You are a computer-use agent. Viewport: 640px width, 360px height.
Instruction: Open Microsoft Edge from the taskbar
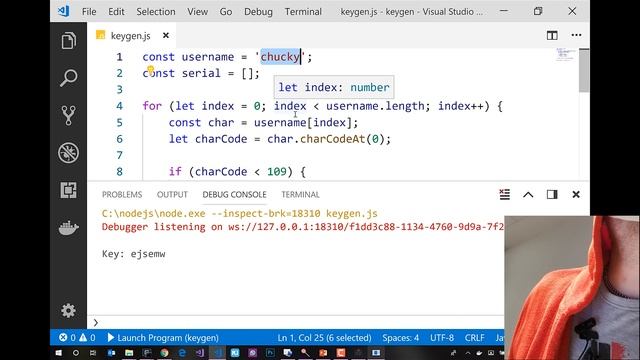coord(182,353)
